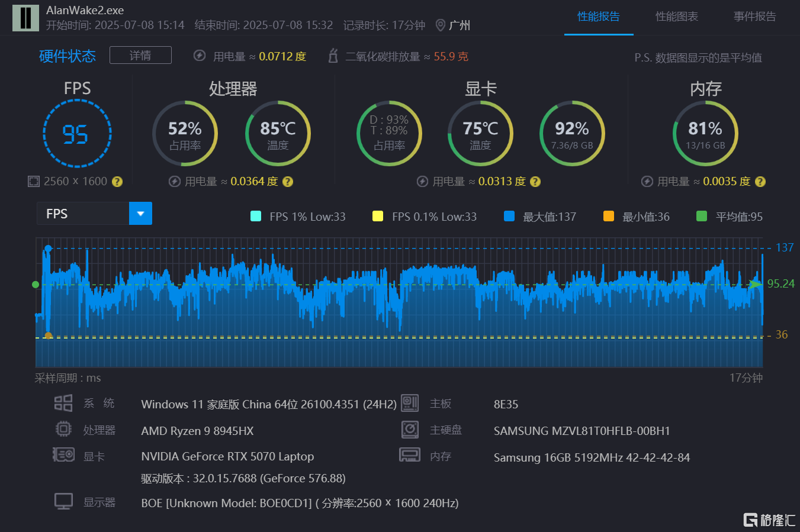800x532 pixels.
Task: Open help icon next to 2560 x 1600
Action: [x=117, y=182]
